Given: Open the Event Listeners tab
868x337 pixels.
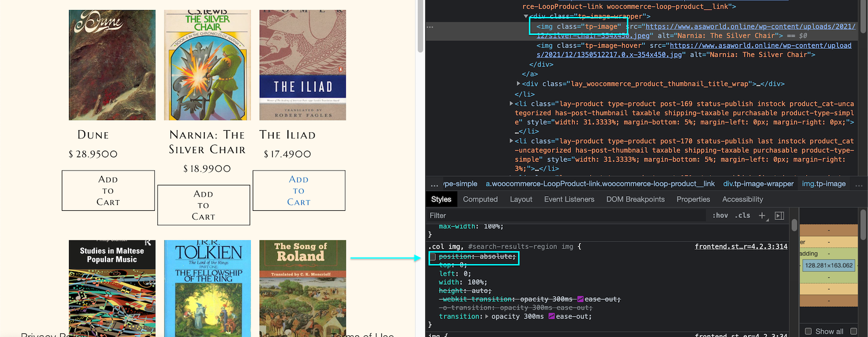Looking at the screenshot, I should point(569,199).
